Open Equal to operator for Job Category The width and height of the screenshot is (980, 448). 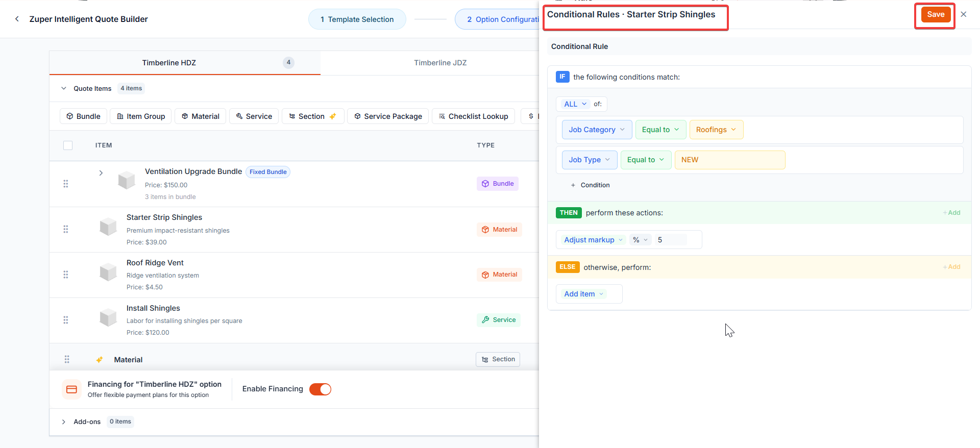tap(661, 130)
